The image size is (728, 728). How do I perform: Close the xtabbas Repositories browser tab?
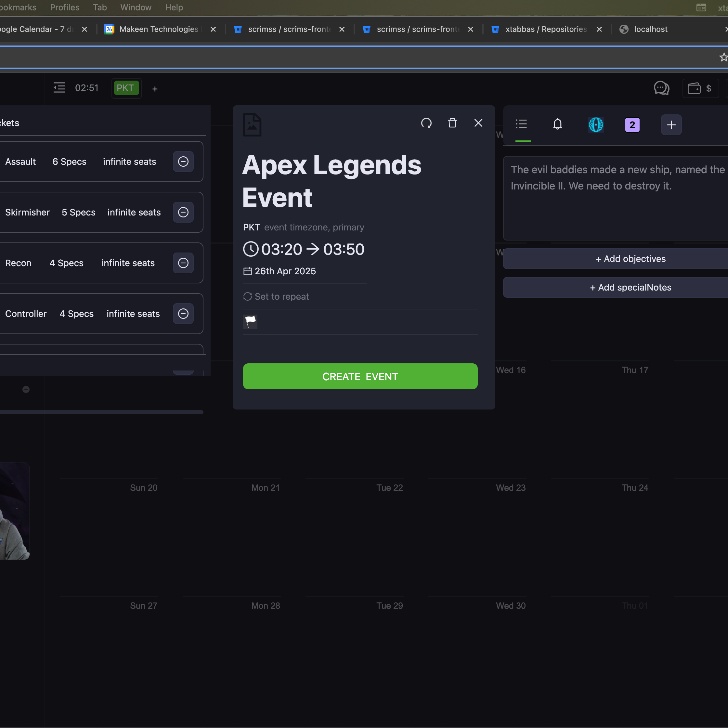(x=599, y=29)
